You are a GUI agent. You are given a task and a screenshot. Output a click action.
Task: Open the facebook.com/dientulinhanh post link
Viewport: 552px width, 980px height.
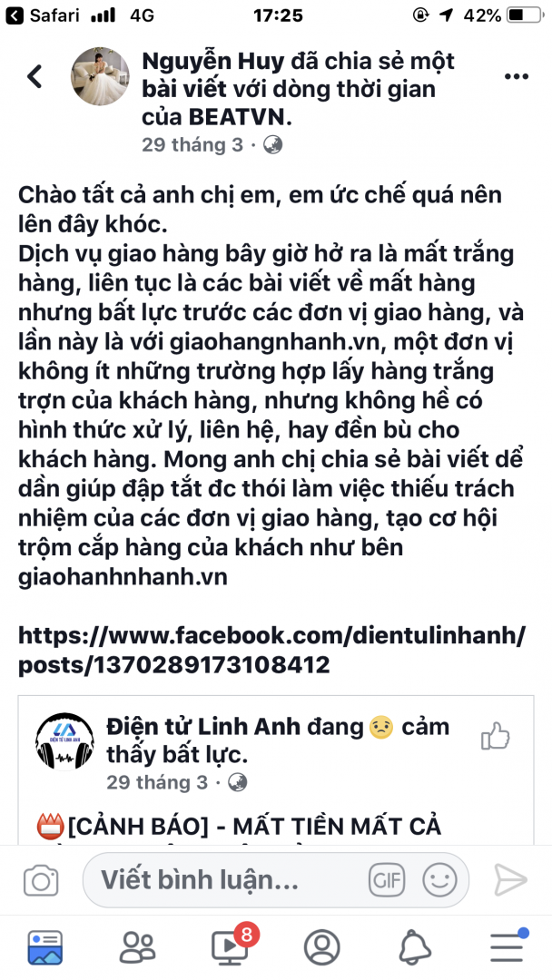272,650
